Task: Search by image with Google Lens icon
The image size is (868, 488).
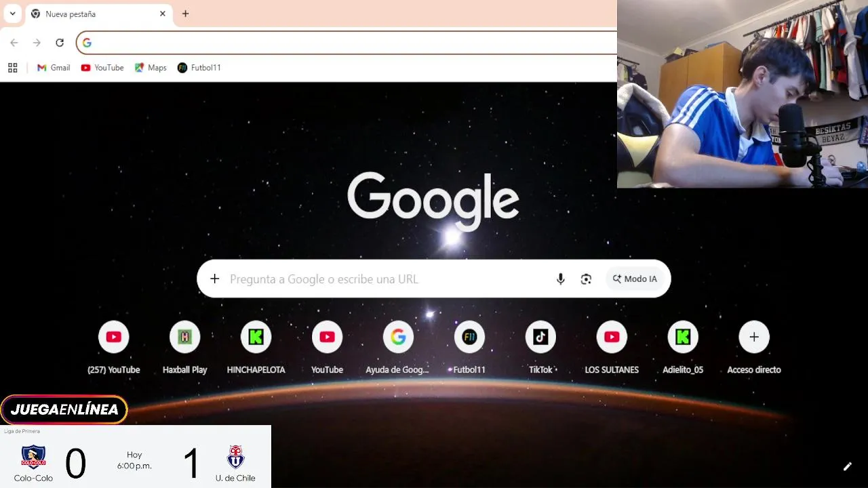Action: point(587,279)
